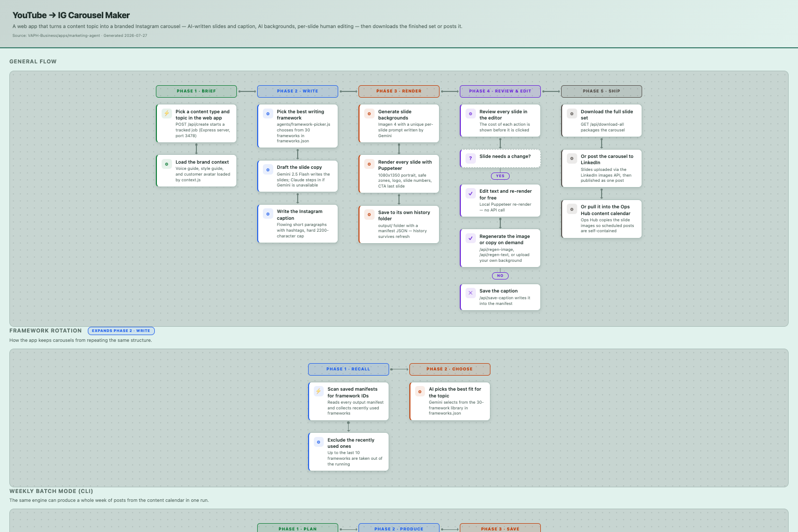
Task: Select the Phase 1 · Brief header
Action: [x=196, y=91]
